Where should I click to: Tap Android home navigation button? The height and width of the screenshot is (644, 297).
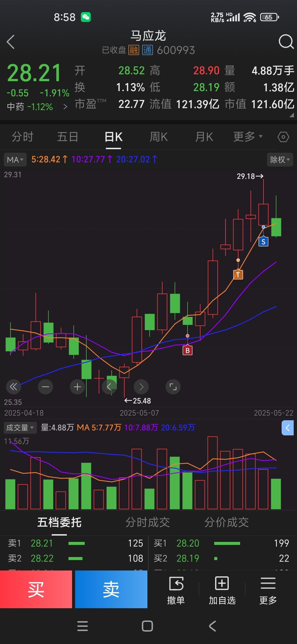tap(147, 626)
